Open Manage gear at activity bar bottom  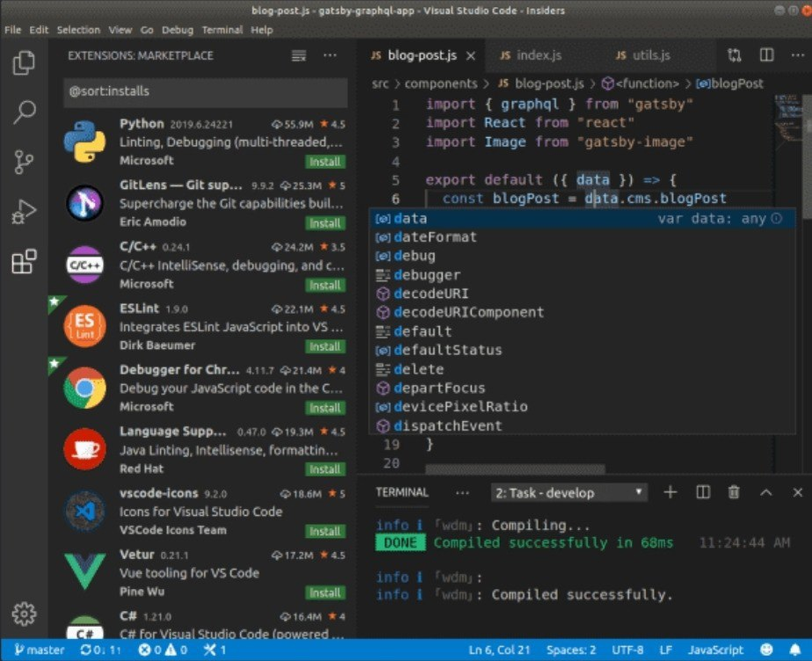pyautogui.click(x=24, y=614)
